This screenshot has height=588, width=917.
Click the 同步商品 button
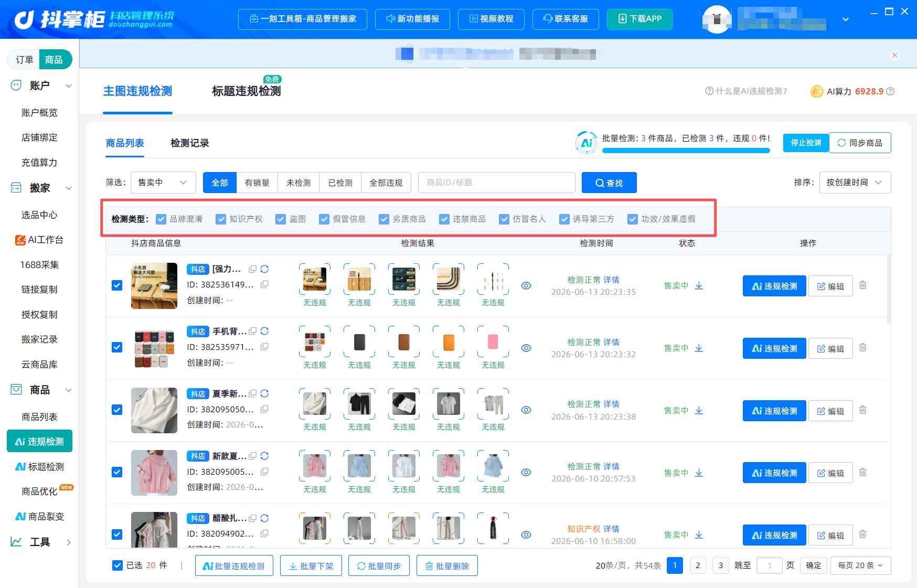[860, 143]
